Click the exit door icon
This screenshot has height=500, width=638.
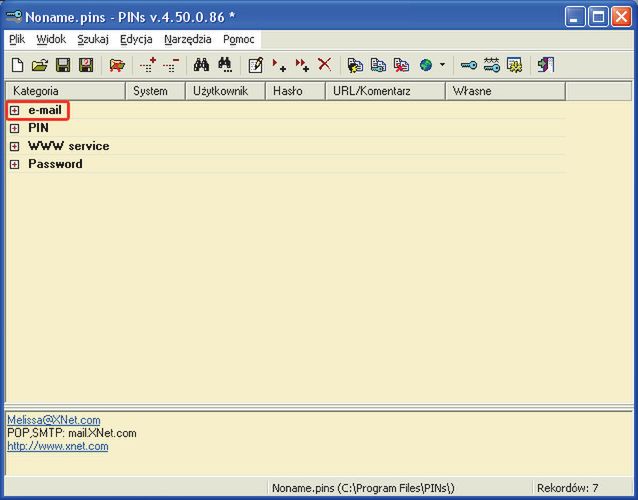click(546, 65)
